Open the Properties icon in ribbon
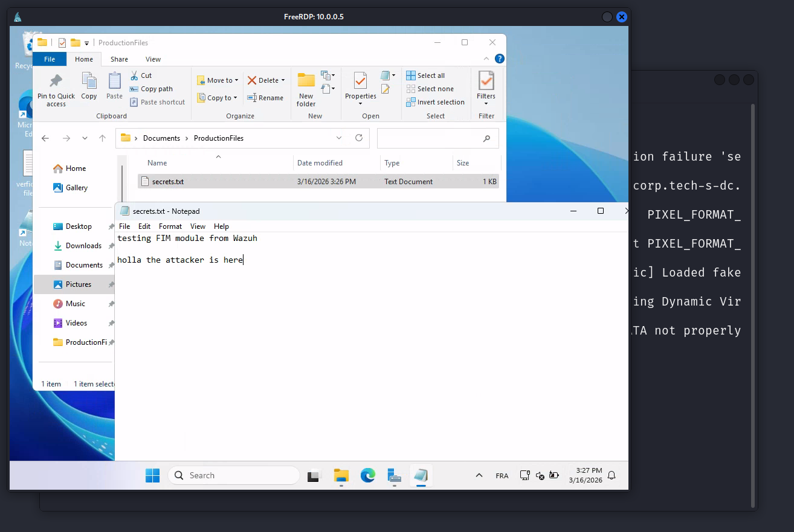 point(360,81)
